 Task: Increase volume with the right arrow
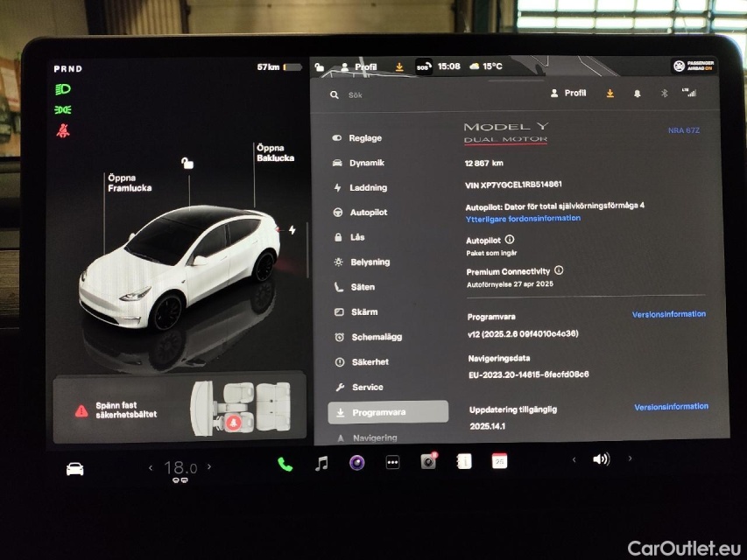(x=630, y=458)
